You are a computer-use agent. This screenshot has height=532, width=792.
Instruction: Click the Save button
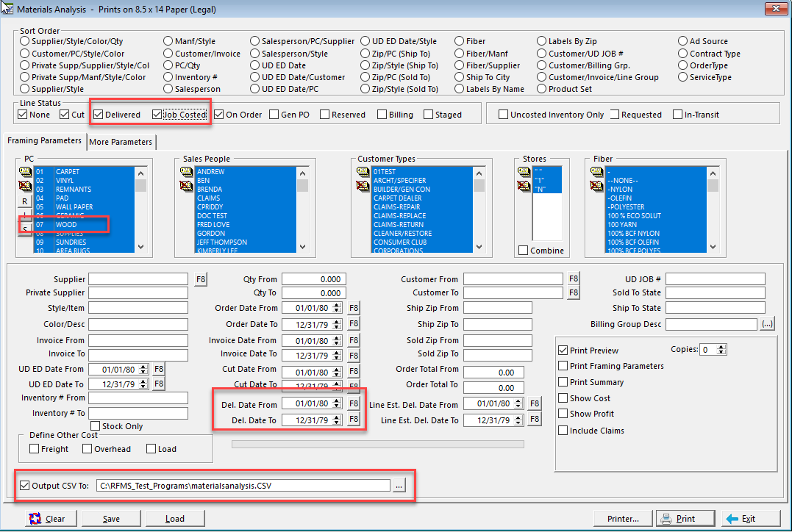tap(111, 518)
